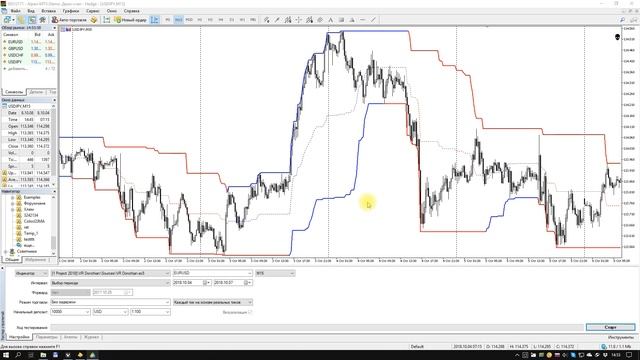
Task: Toggle the Data Window toolbar icon
Action: pos(31,20)
